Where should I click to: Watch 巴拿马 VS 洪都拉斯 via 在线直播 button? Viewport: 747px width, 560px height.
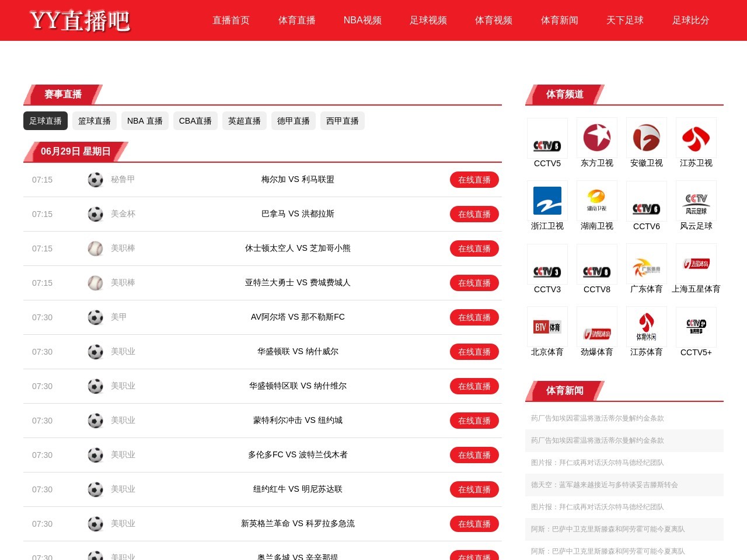tap(474, 214)
